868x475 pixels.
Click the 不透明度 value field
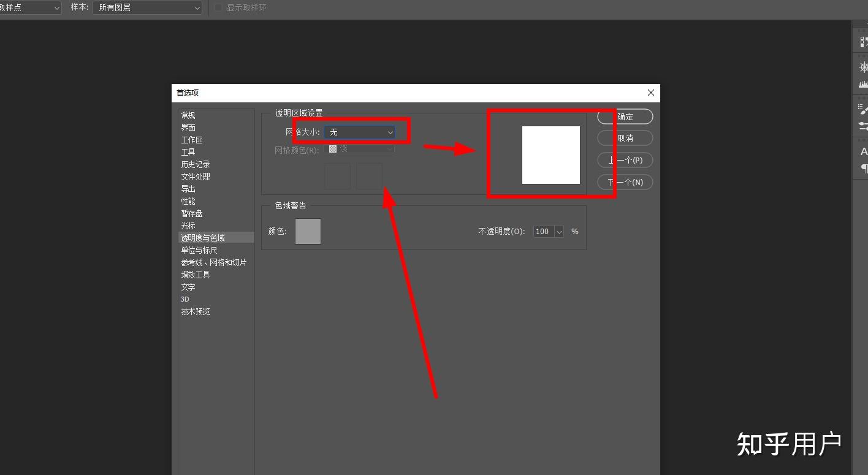543,232
